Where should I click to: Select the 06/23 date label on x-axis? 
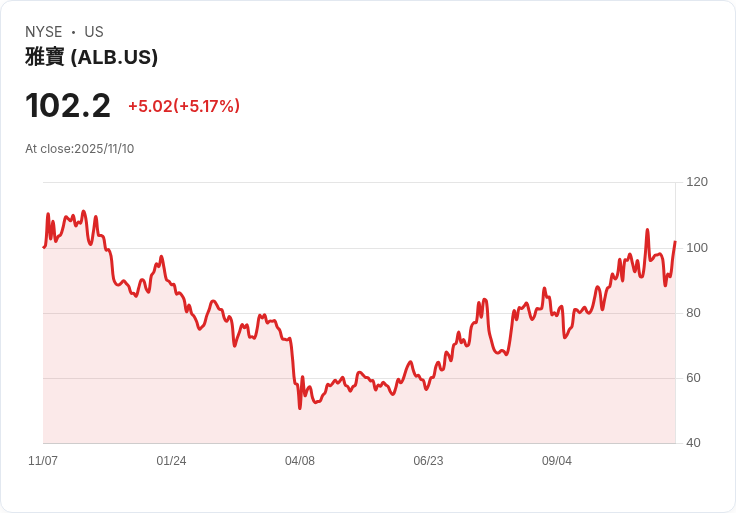click(428, 461)
